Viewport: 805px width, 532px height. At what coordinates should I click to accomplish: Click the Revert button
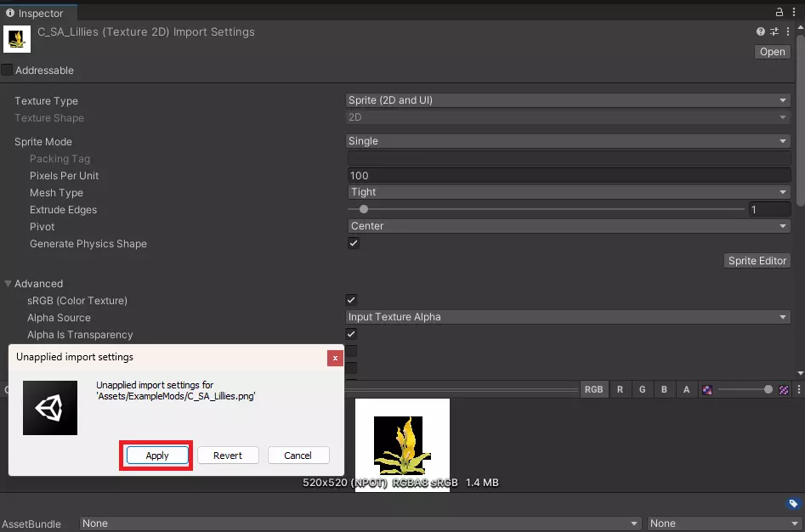point(228,455)
